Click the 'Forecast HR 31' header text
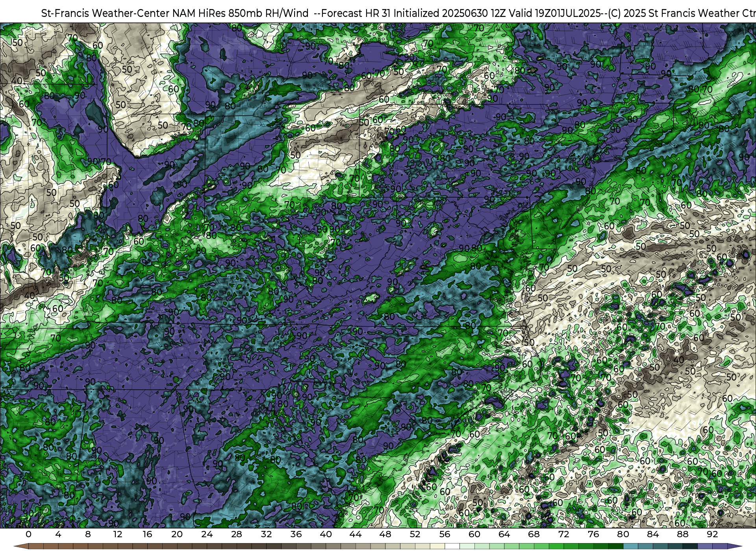 pos(356,13)
